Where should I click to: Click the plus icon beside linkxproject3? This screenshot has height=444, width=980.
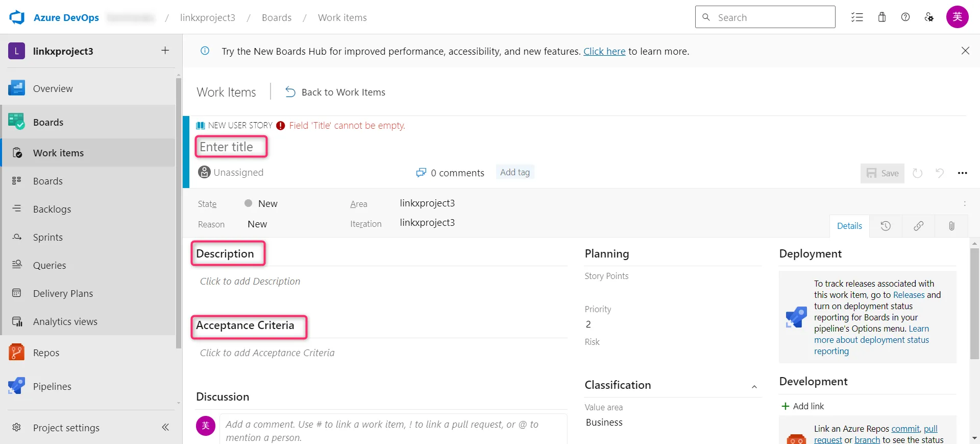tap(165, 50)
